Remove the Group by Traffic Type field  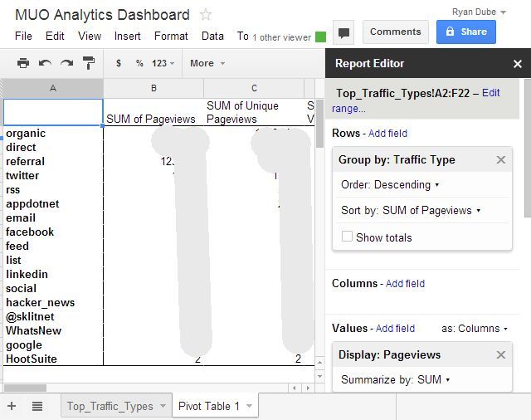click(x=501, y=160)
